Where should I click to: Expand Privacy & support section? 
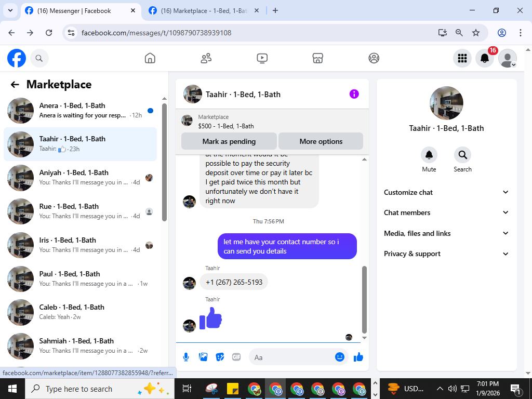[446, 254]
